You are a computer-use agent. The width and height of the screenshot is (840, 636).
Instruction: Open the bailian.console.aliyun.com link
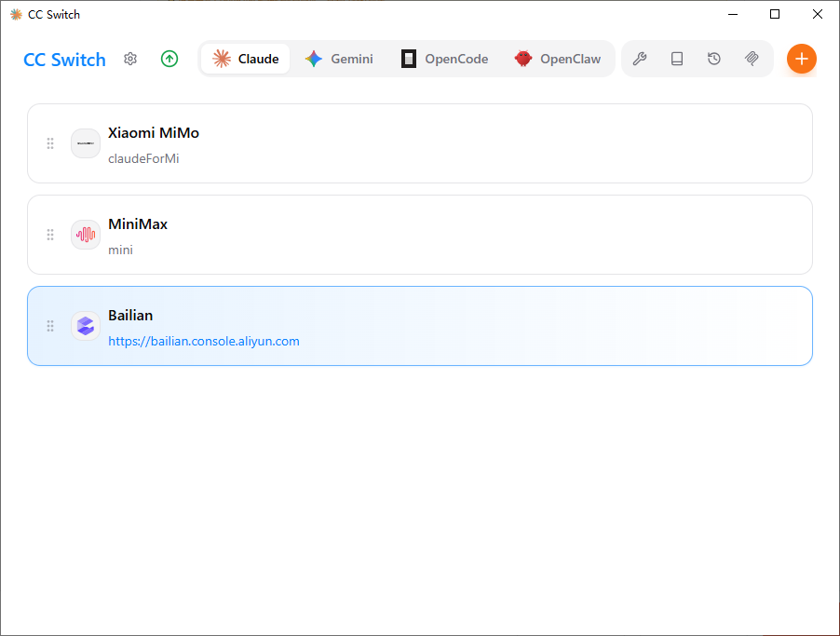click(x=204, y=342)
